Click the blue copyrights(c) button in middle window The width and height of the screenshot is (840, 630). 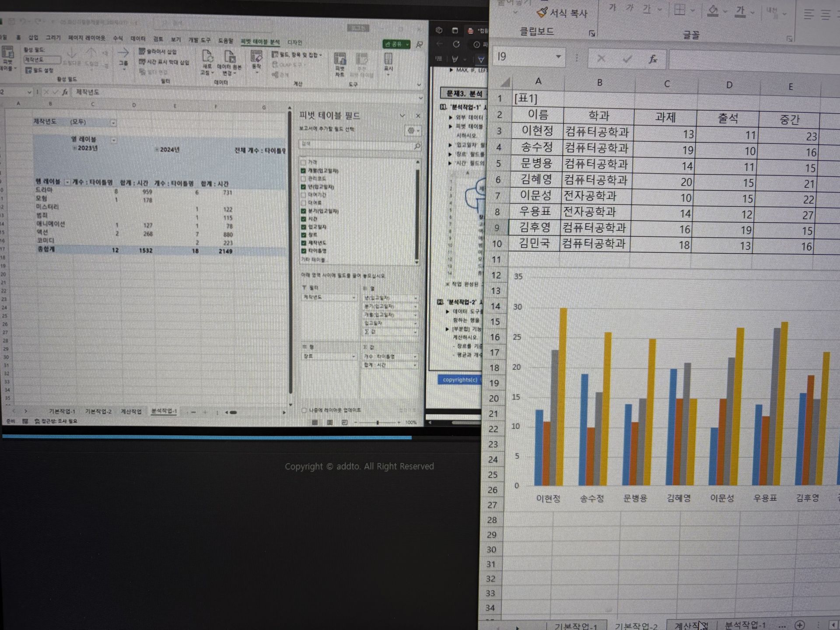pos(460,380)
